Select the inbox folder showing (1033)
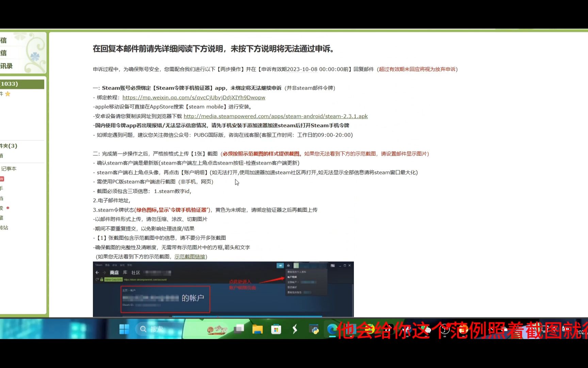Viewport: 588px width, 368px height. [x=22, y=84]
